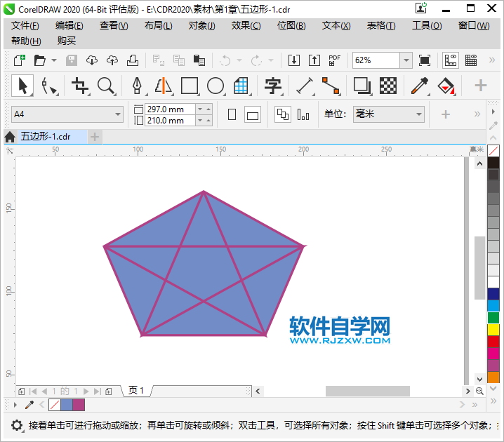Select the Table grid tool

pyautogui.click(x=241, y=86)
